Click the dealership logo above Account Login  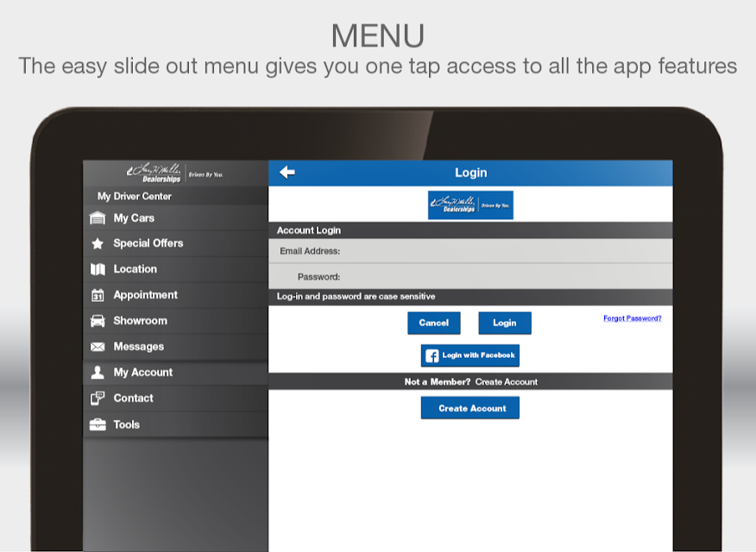coord(470,205)
